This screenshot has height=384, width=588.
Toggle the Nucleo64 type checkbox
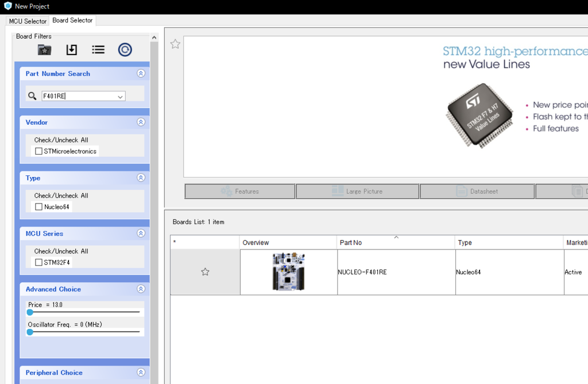click(38, 207)
